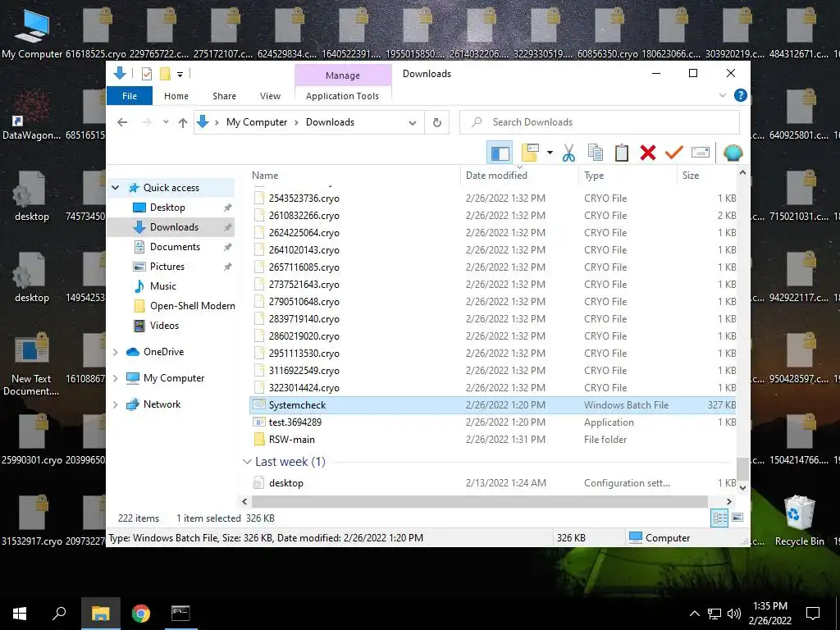Select file 2543523736.cryo

point(493,199)
